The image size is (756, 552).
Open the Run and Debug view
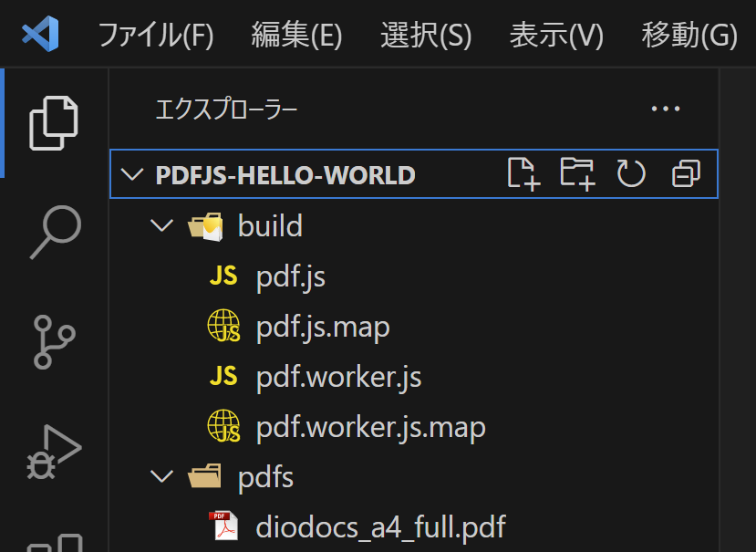pos(54,452)
